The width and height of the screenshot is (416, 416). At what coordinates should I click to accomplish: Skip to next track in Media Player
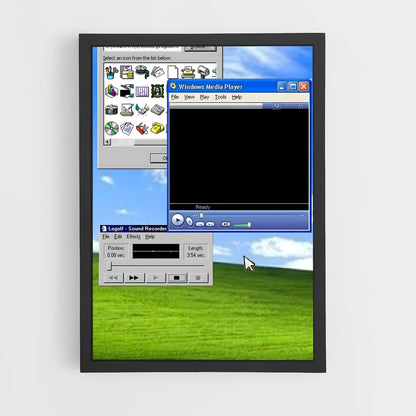(210, 224)
